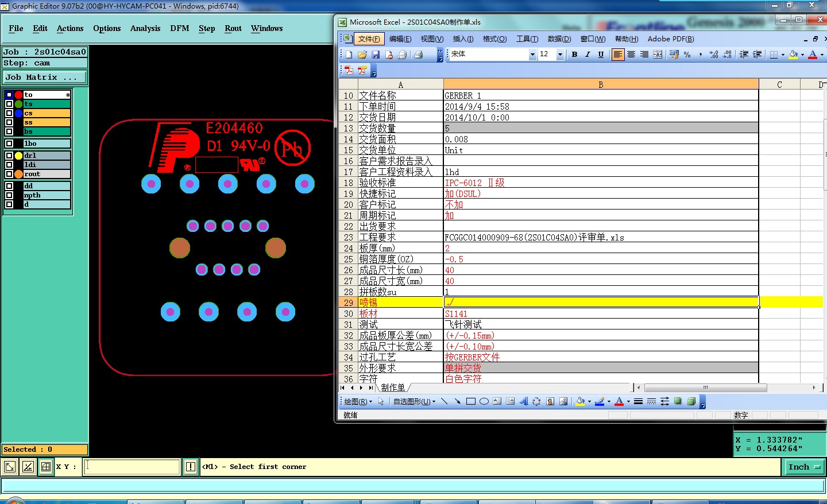Click the Adobe PDF(B) menu in Excel
Image resolution: width=827 pixels, height=504 pixels.
[671, 39]
